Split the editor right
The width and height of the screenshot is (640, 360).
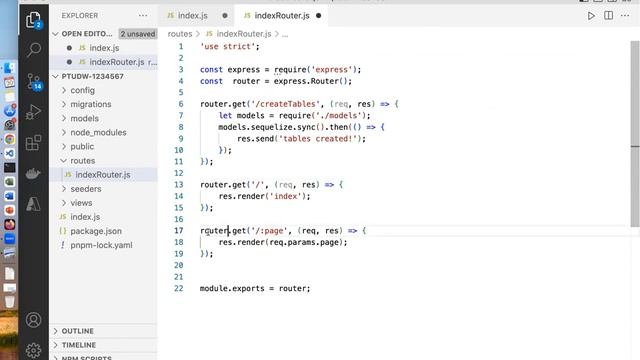coord(608,16)
